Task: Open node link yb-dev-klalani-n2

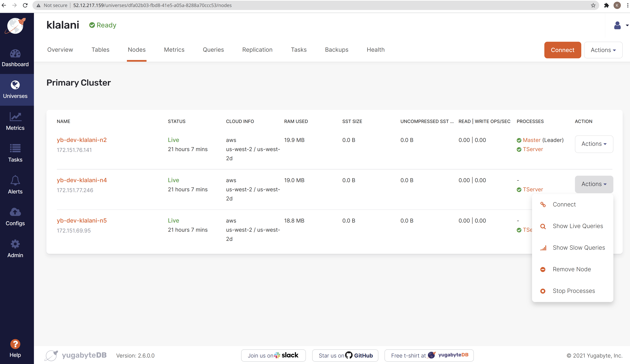Action: click(81, 140)
